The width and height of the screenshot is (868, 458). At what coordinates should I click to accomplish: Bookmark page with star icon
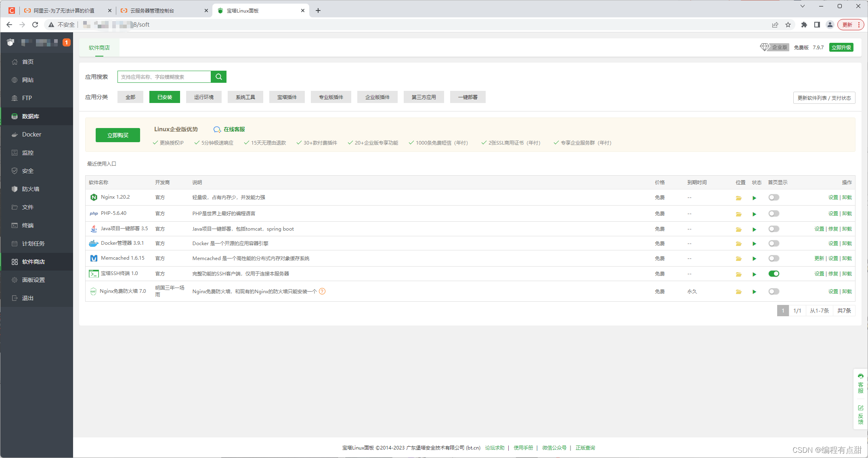(788, 25)
